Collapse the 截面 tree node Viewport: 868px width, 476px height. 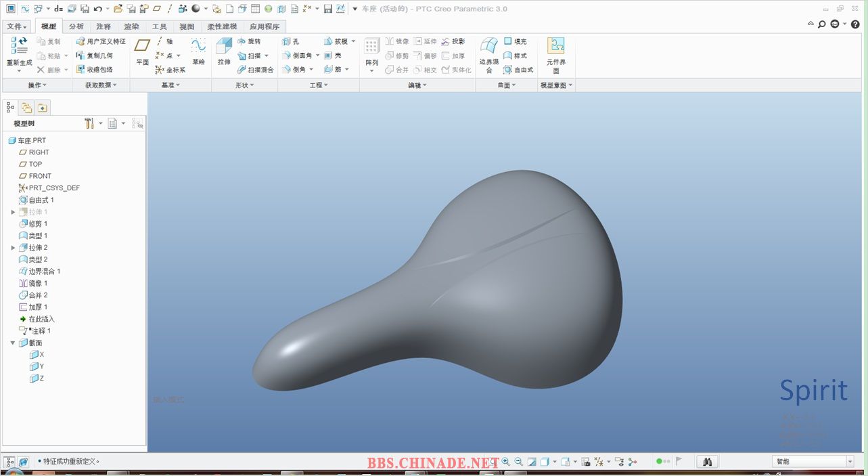14,343
